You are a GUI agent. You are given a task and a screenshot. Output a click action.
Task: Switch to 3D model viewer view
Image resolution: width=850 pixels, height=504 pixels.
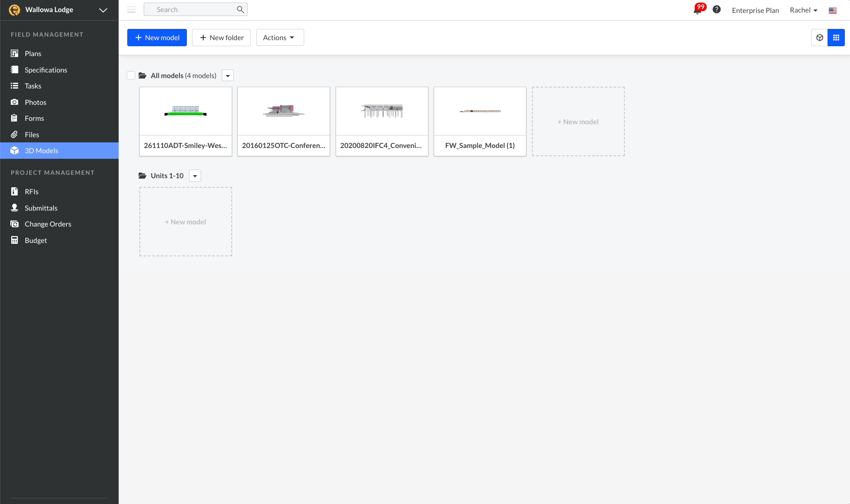[819, 37]
